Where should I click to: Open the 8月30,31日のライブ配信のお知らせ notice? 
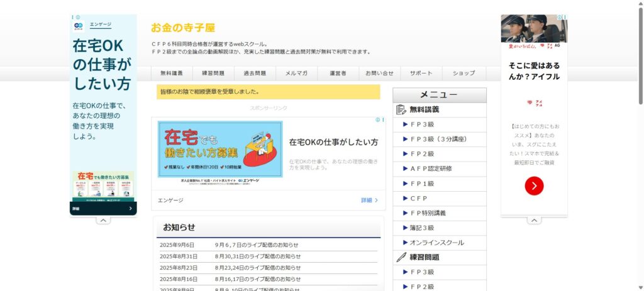click(257, 256)
